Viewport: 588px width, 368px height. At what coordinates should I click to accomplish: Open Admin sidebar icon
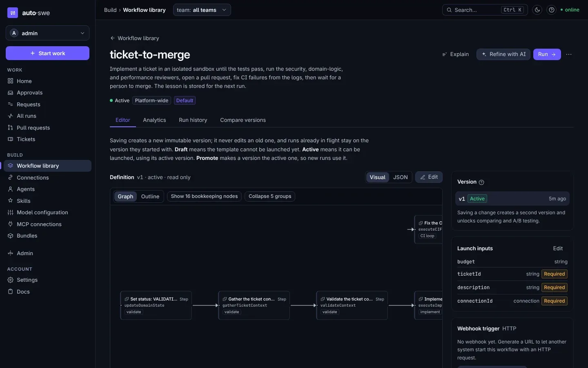point(11,254)
